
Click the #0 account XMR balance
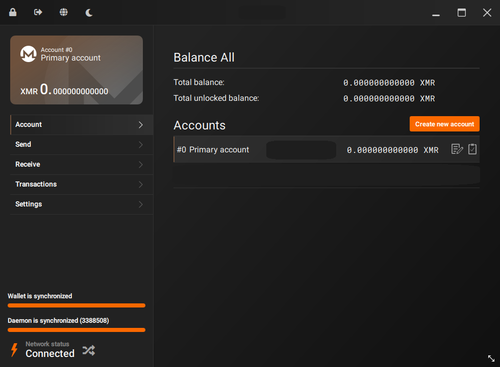click(x=393, y=150)
